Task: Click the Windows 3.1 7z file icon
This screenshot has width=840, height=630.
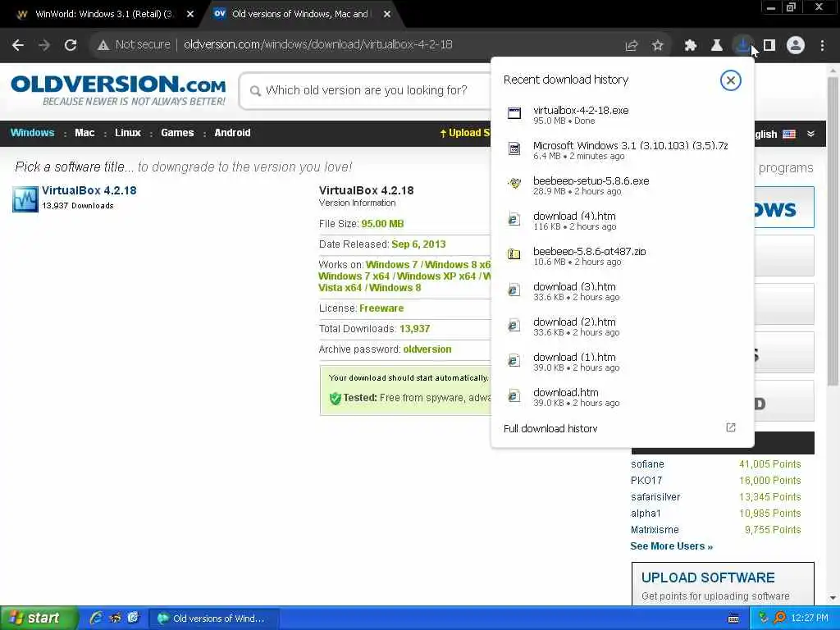Action: tap(514, 148)
